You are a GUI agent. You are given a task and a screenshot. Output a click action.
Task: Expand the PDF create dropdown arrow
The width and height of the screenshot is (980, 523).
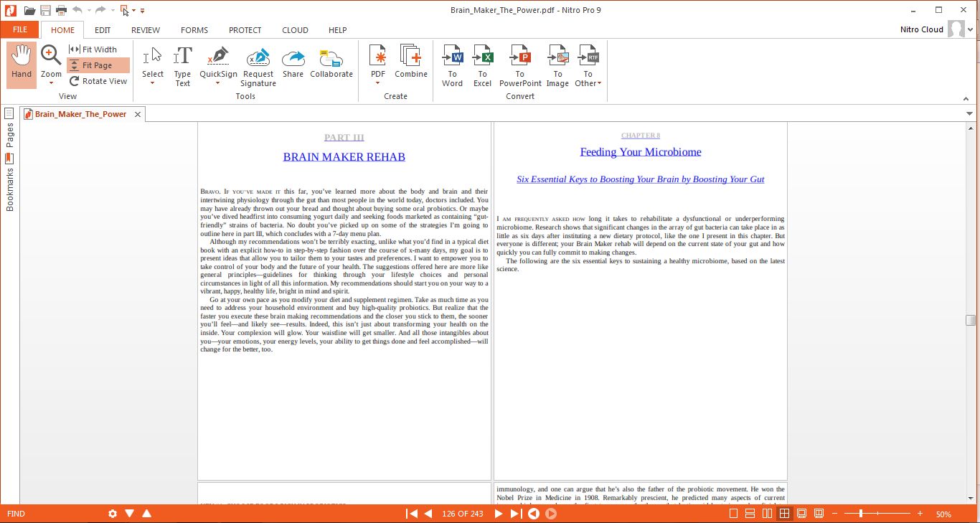tap(377, 83)
